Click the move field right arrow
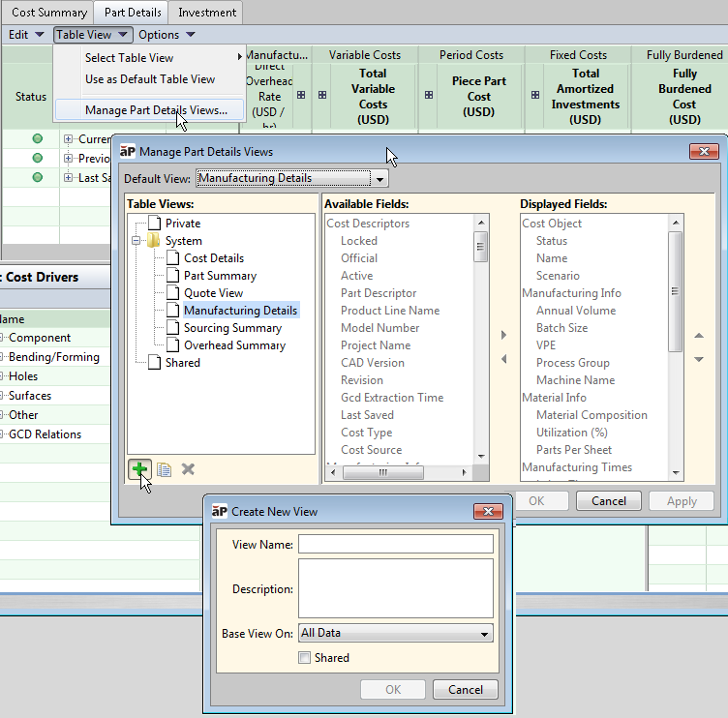The width and height of the screenshot is (728, 718). coord(502,336)
